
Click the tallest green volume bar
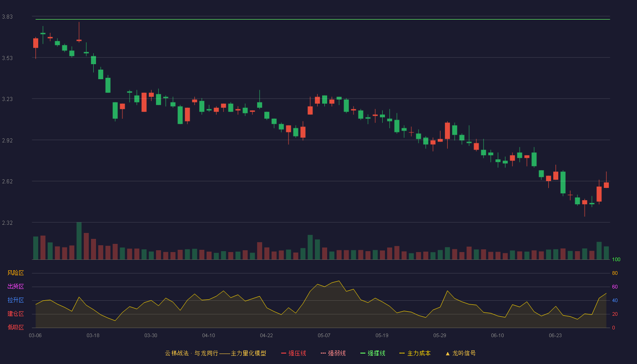(x=79, y=241)
